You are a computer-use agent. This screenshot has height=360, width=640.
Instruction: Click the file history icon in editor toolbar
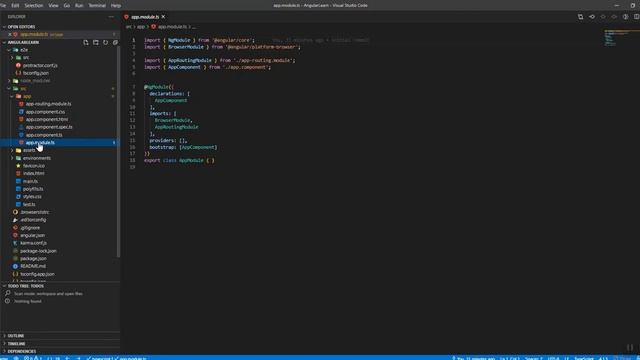pos(592,17)
